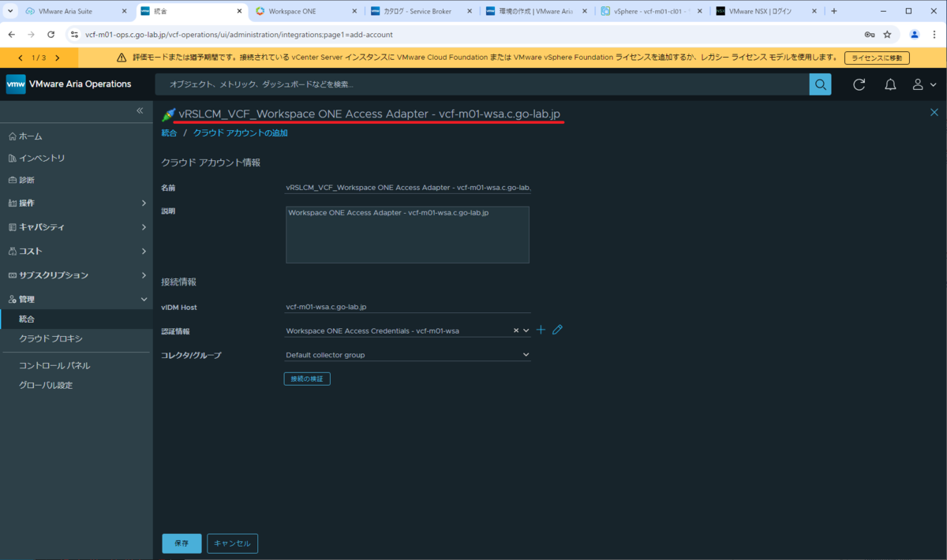Open the notifications bell
The height and width of the screenshot is (560, 947).
890,84
